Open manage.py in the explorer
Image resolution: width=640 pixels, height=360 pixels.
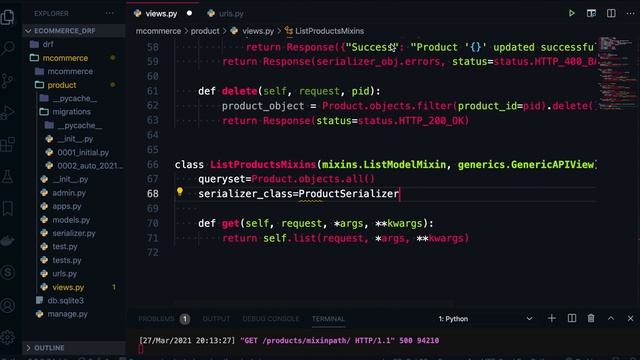tap(67, 314)
